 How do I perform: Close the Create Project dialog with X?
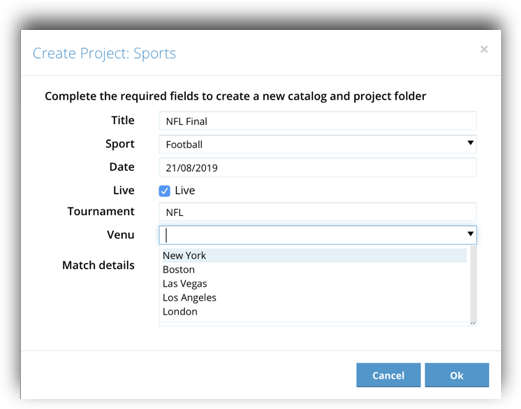click(x=484, y=49)
